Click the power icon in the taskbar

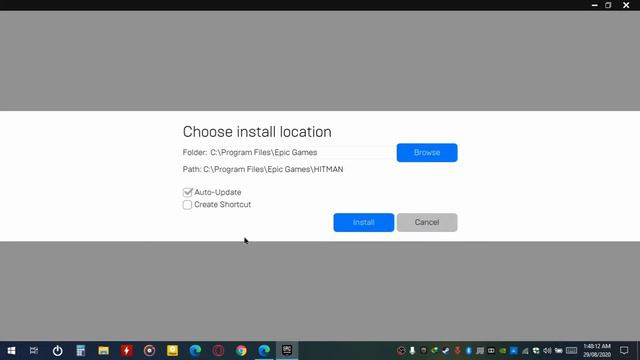pyautogui.click(x=58, y=351)
